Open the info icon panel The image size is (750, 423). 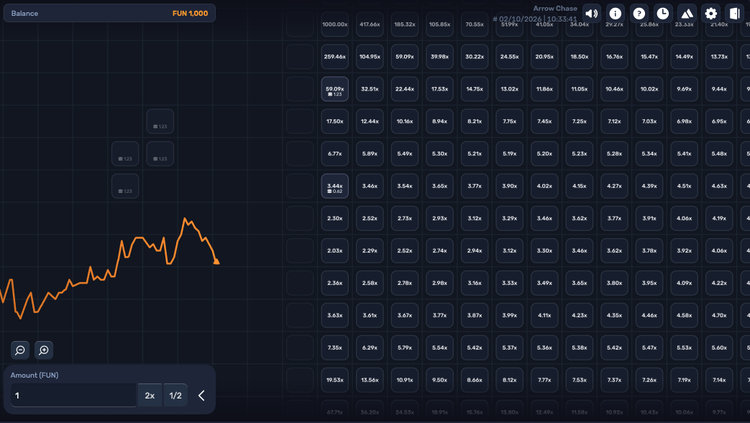coord(615,13)
